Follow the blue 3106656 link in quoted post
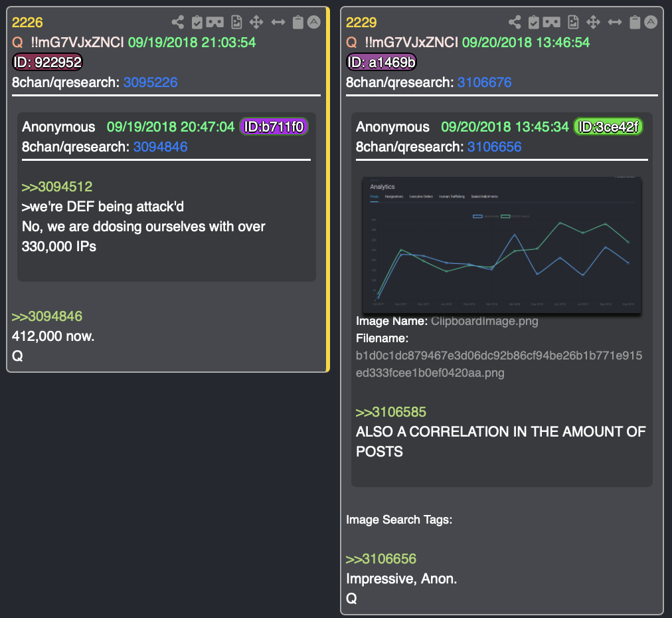Image resolution: width=672 pixels, height=618 pixels. tap(494, 147)
